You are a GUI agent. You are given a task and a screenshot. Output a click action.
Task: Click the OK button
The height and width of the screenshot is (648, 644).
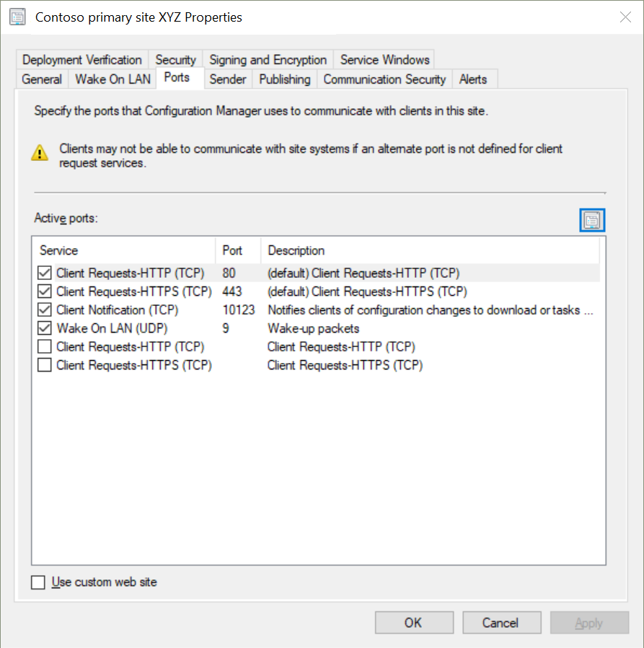pos(414,622)
